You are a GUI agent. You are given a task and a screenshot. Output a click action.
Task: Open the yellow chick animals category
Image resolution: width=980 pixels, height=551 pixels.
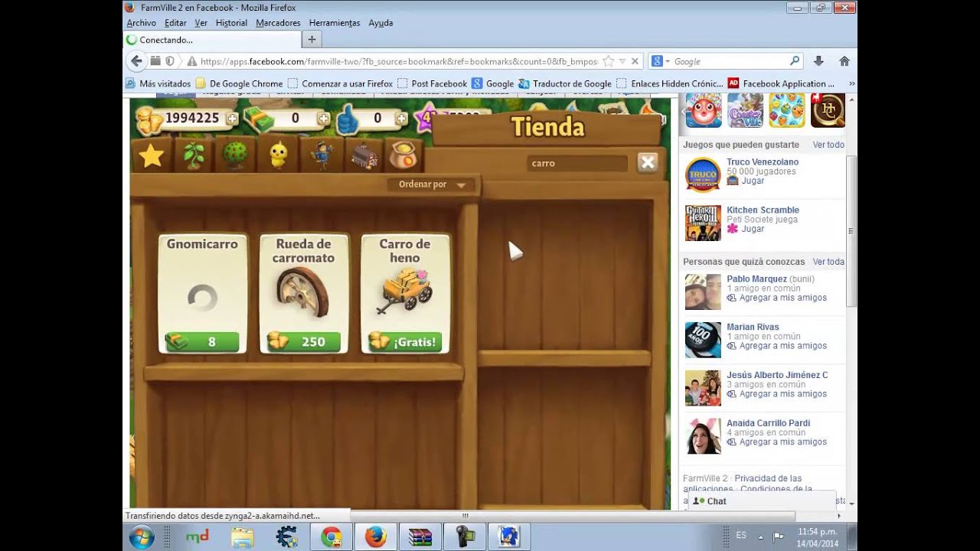tap(277, 155)
